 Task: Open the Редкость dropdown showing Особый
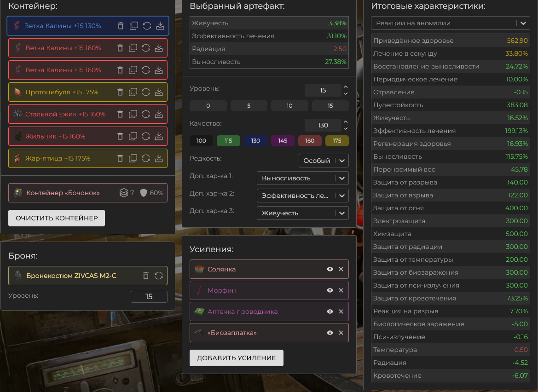[324, 161]
